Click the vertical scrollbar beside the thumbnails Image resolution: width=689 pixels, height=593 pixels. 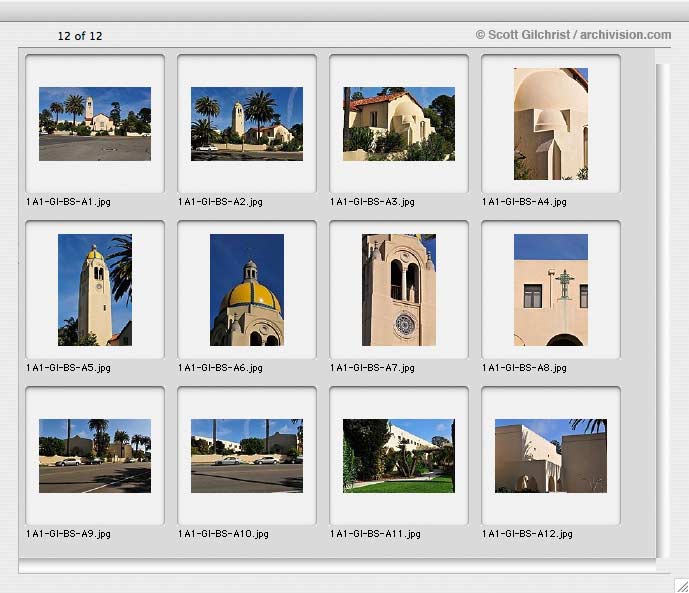pos(663,311)
